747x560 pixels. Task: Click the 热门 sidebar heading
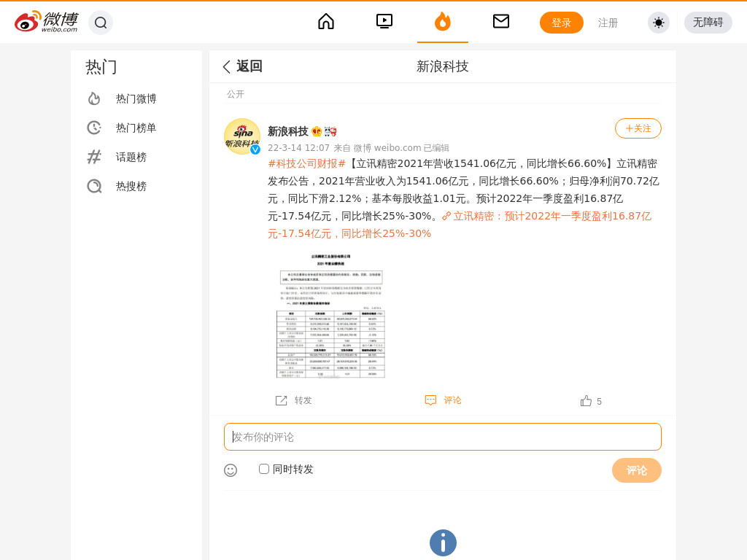[101, 67]
